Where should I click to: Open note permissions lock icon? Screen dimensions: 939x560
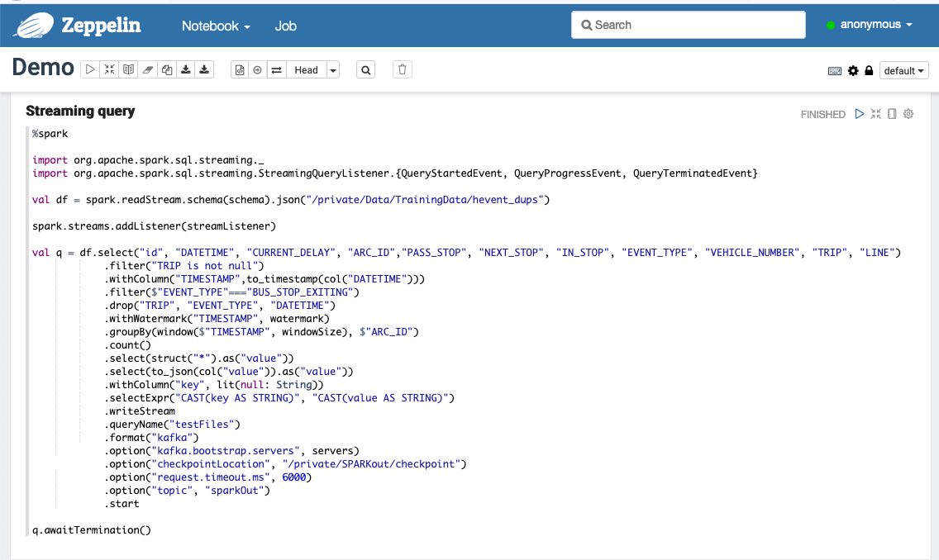[869, 70]
